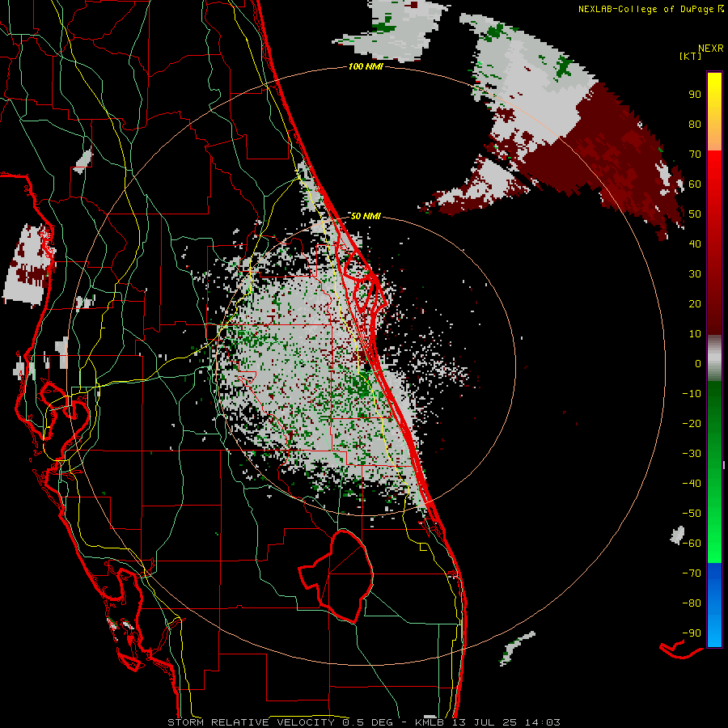The width and height of the screenshot is (728, 728).
Task: Click the -80 knot scale value
Action: point(692,603)
